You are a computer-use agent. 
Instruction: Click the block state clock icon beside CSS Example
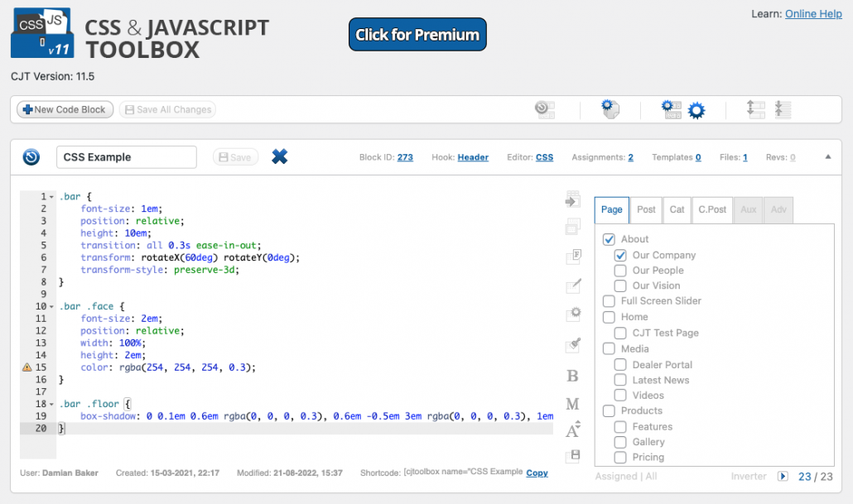click(31, 157)
